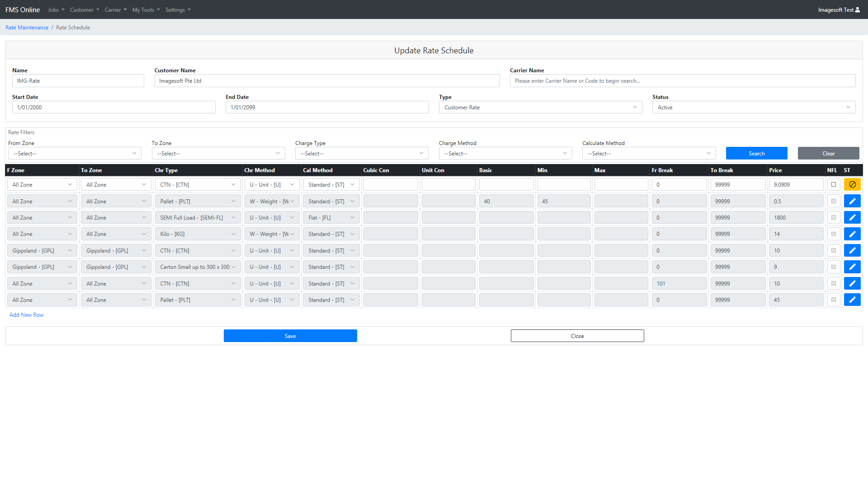Click the user icon beside Imagesoft Test
This screenshot has height=488, width=868.
(x=858, y=9)
